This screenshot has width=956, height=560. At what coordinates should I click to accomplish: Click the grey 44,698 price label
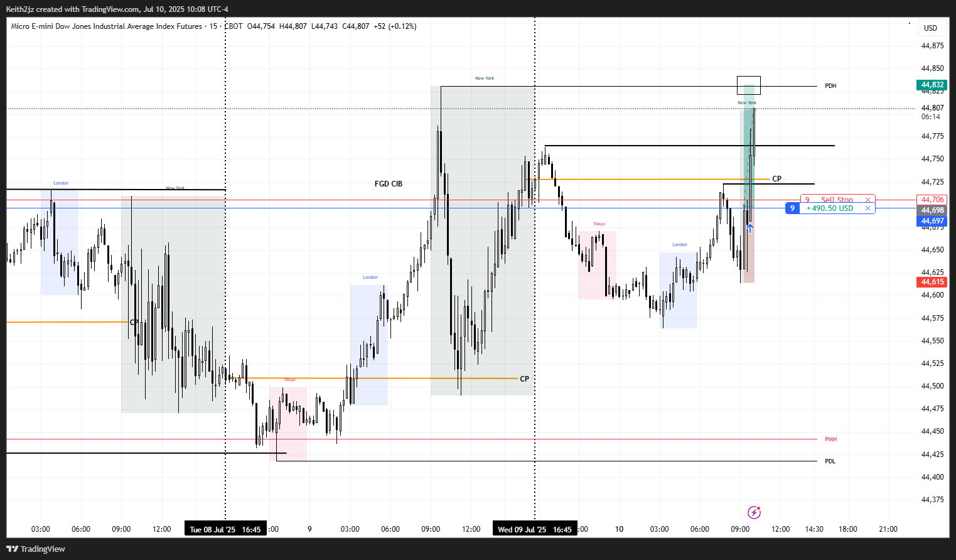pos(932,210)
